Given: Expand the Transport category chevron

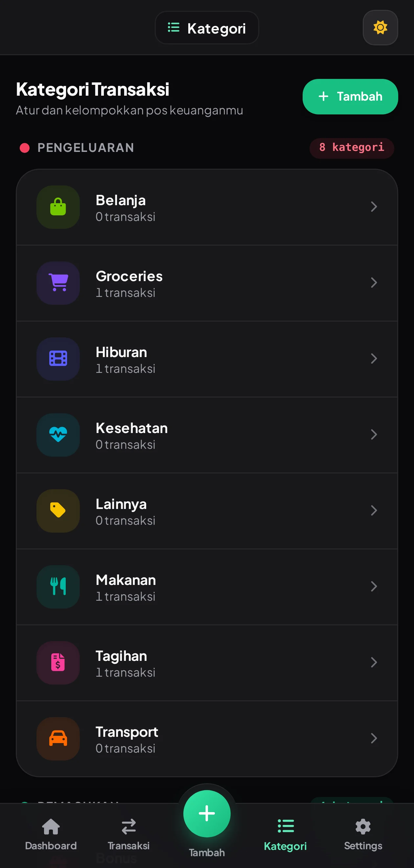Looking at the screenshot, I should point(374,738).
